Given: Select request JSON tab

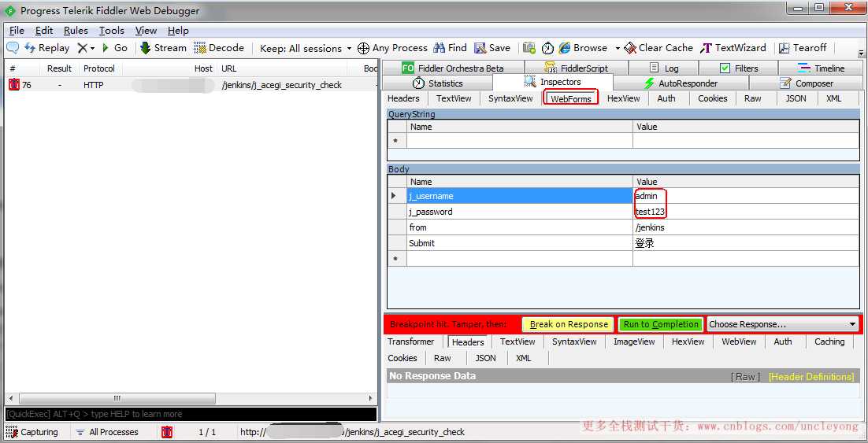Looking at the screenshot, I should [x=796, y=98].
